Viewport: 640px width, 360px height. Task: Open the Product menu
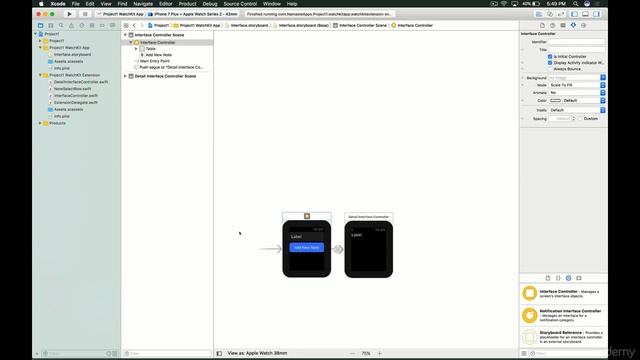click(187, 4)
